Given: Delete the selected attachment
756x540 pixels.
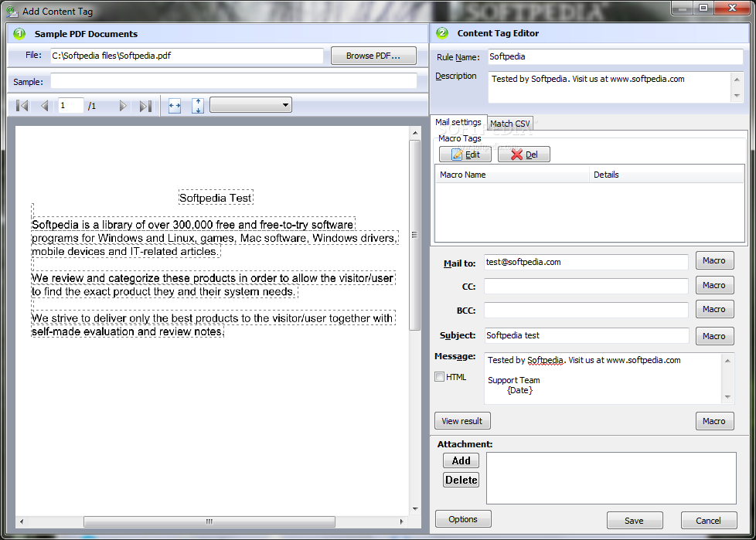Looking at the screenshot, I should click(x=461, y=480).
